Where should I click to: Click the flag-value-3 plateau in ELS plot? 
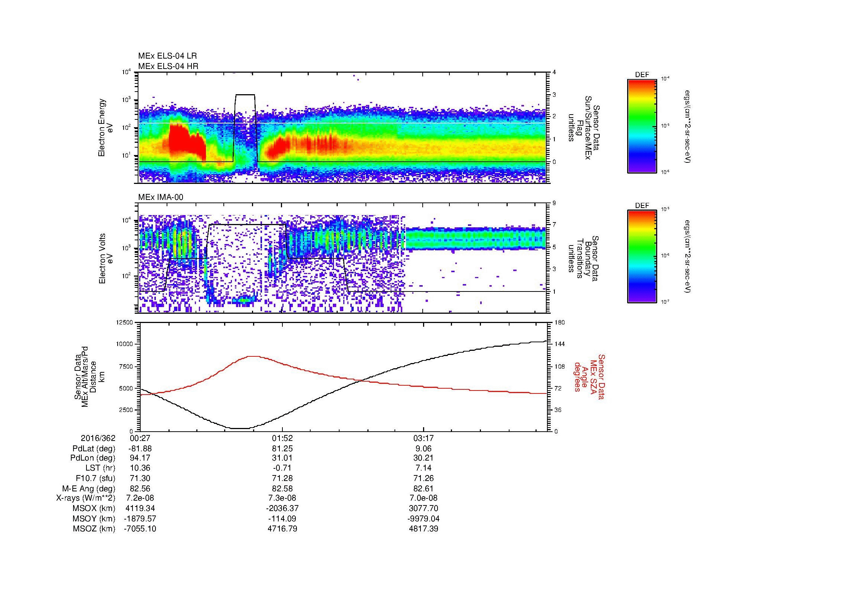pyautogui.click(x=245, y=95)
